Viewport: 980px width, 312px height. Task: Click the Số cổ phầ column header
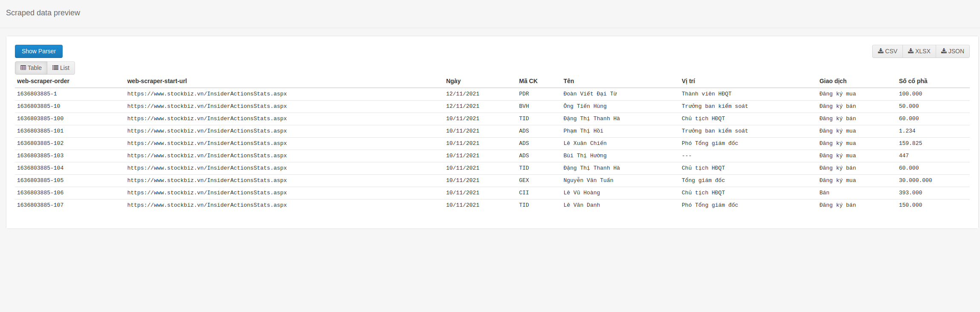(913, 81)
